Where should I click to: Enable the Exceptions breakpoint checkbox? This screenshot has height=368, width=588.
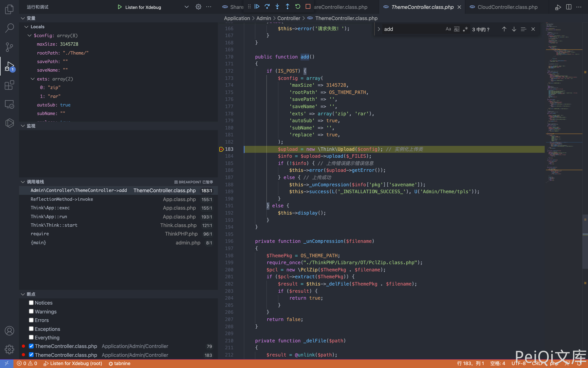tap(31, 329)
